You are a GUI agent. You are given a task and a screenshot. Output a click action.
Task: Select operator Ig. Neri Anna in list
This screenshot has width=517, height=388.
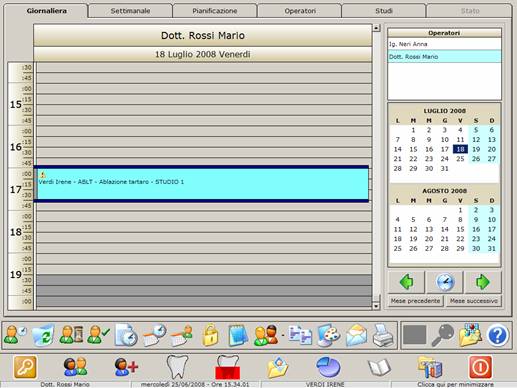[x=444, y=44]
